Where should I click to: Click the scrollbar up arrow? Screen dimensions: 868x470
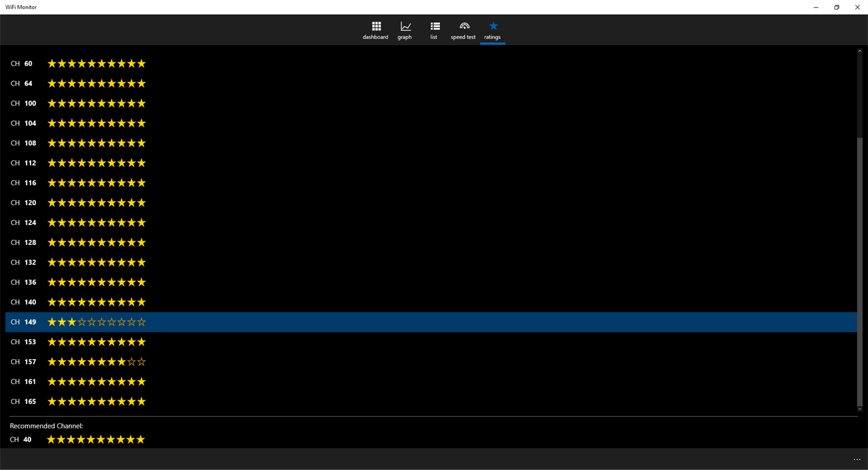click(x=860, y=51)
